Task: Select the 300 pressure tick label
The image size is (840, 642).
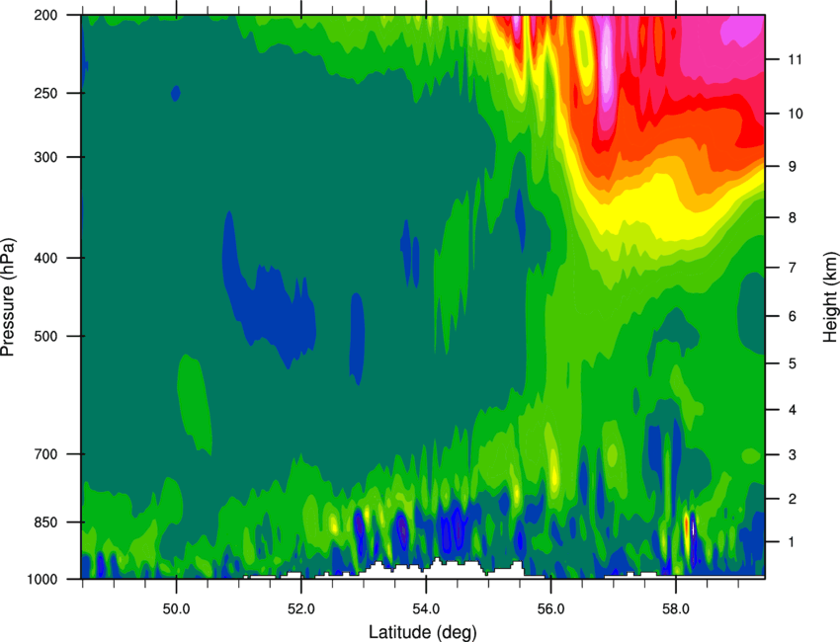Action: point(46,157)
